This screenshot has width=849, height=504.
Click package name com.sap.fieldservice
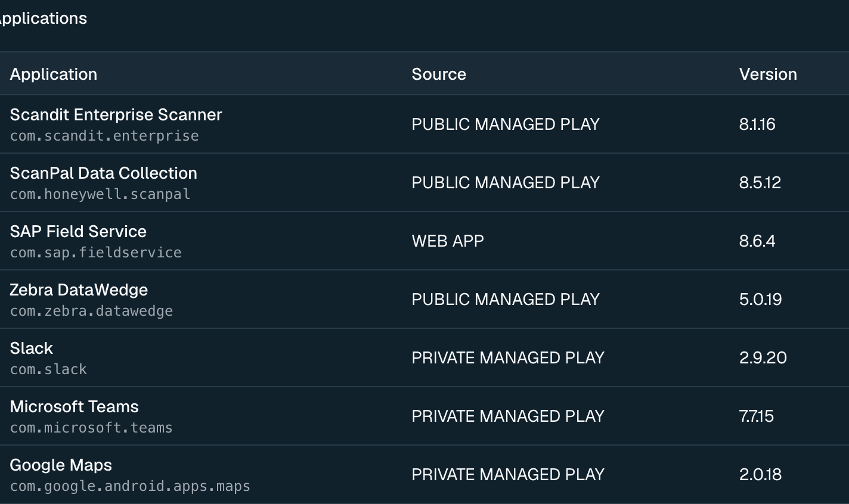[96, 253]
